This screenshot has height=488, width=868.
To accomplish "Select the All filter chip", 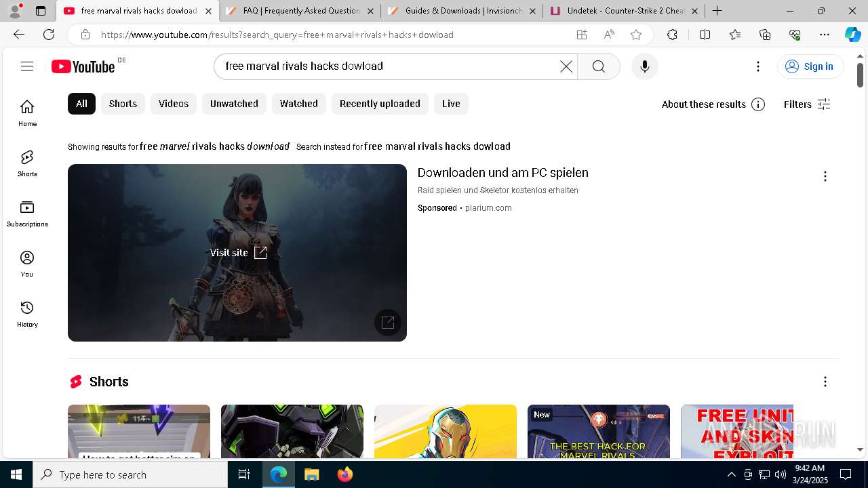I will pyautogui.click(x=81, y=104).
